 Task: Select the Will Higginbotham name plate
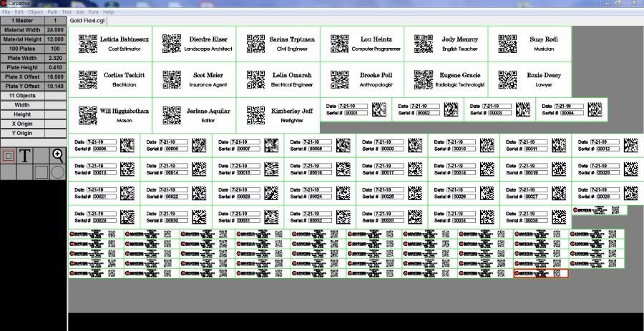pyautogui.click(x=110, y=115)
